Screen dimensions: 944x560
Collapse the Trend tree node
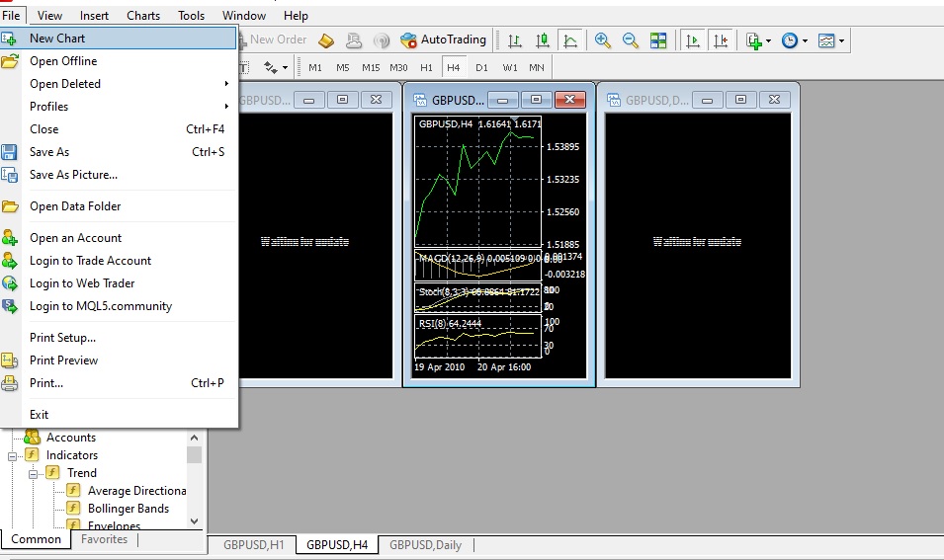(x=33, y=474)
